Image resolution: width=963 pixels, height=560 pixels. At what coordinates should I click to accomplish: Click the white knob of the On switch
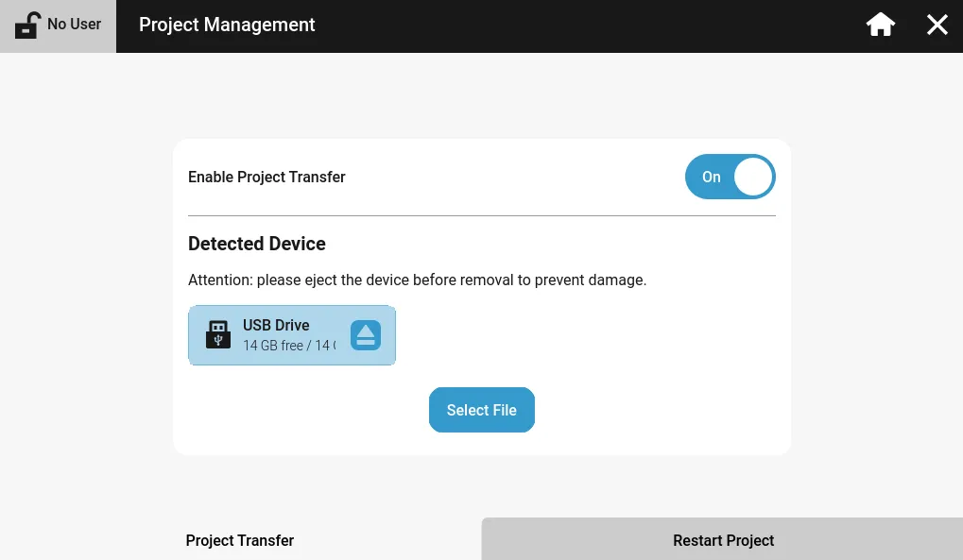(x=753, y=178)
